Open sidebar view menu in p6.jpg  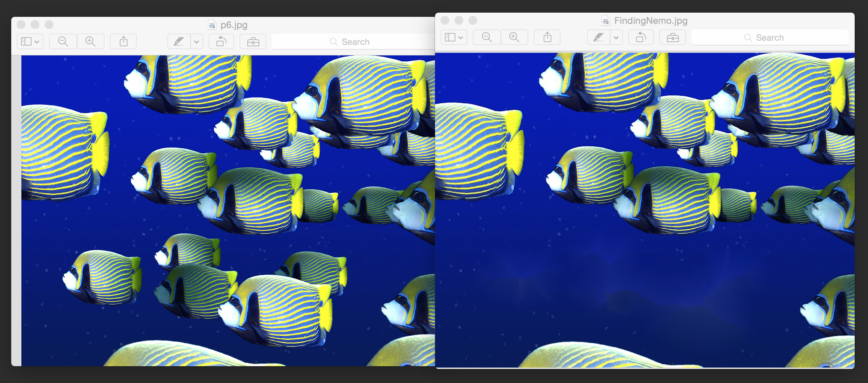pos(30,42)
